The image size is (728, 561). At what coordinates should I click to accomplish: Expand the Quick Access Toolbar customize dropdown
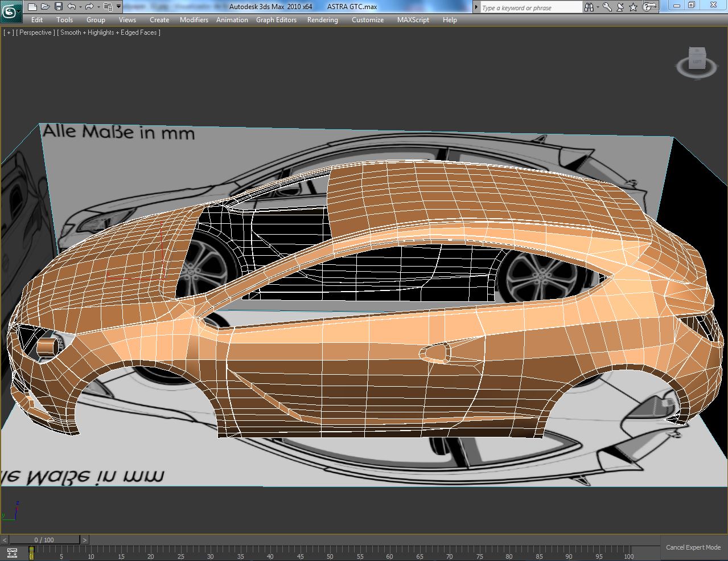tap(118, 7)
